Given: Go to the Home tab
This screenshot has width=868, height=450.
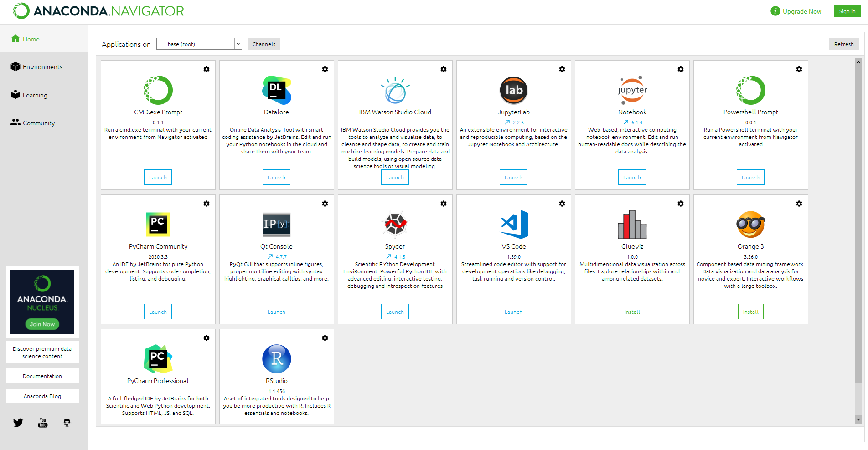Looking at the screenshot, I should (44, 39).
